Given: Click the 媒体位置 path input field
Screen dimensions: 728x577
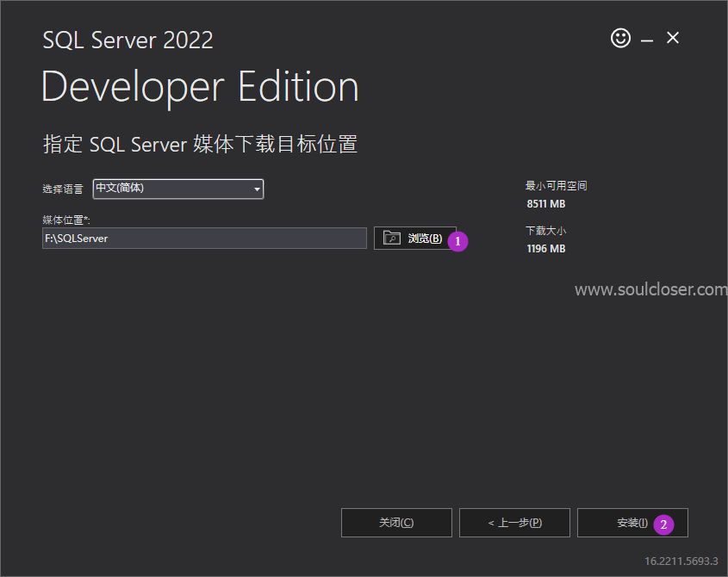Looking at the screenshot, I should 204,239.
